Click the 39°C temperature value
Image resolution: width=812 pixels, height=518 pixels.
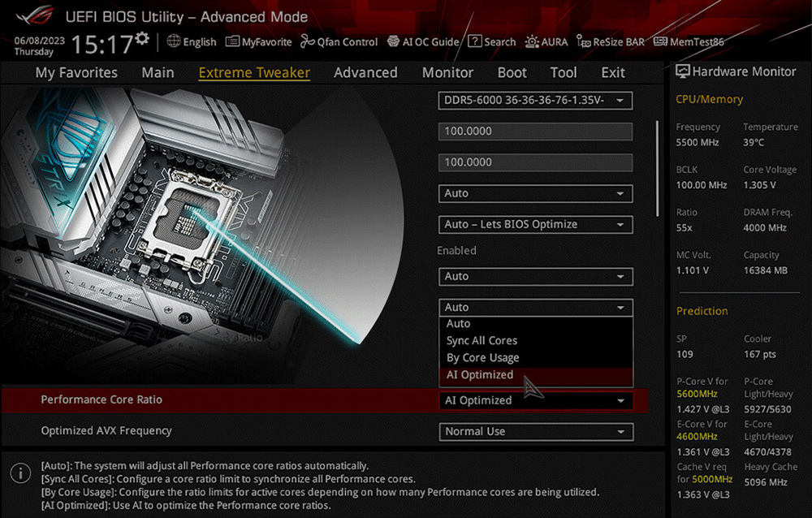click(x=754, y=142)
